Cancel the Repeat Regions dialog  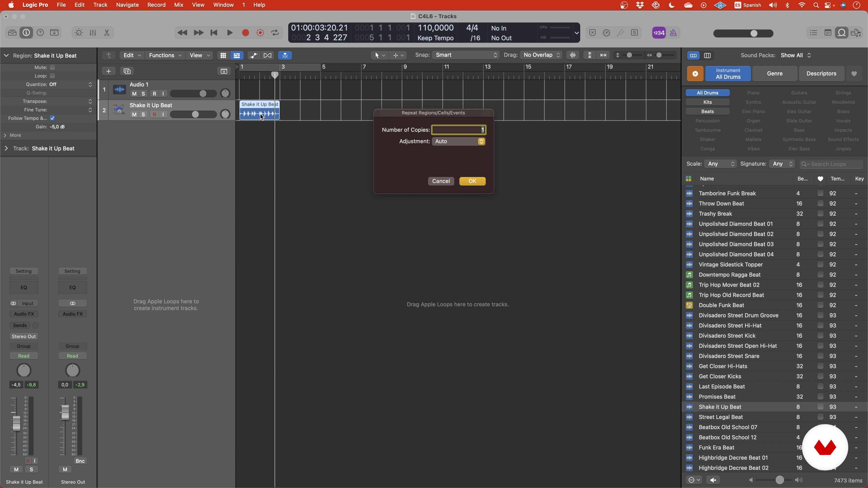pyautogui.click(x=441, y=181)
